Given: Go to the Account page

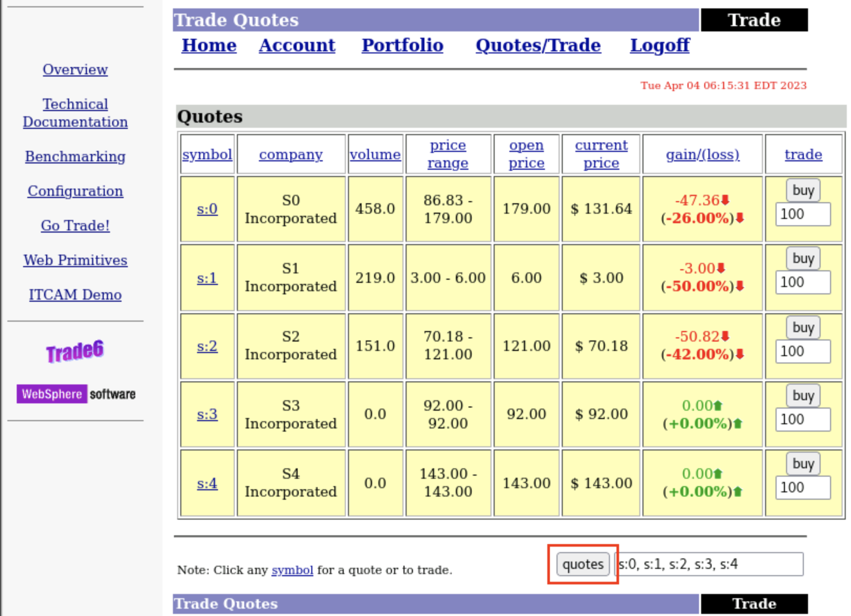Looking at the screenshot, I should click(297, 46).
